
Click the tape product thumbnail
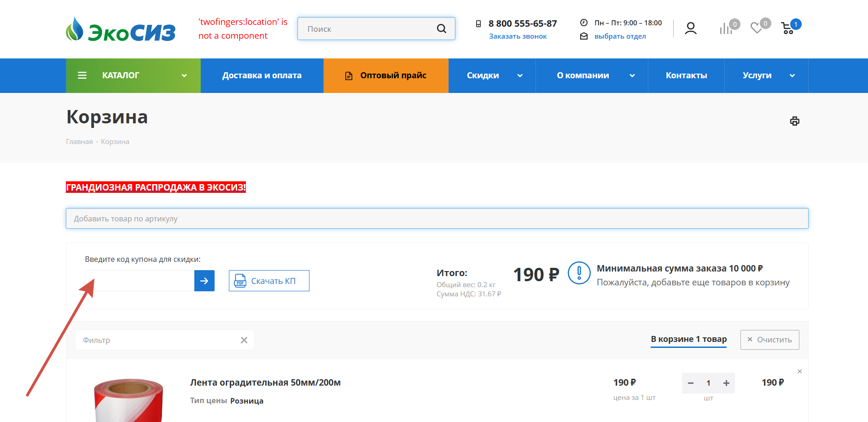pos(128,400)
